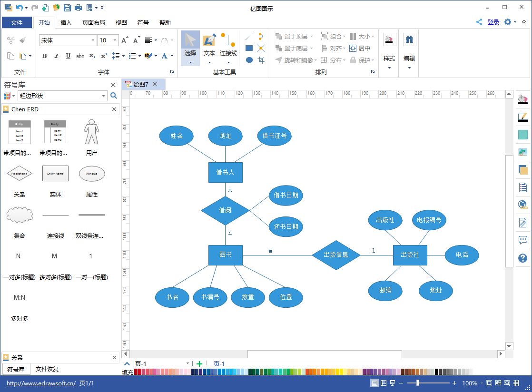The width and height of the screenshot is (532, 392).
Task: Click the crop tool icon
Action: (x=261, y=60)
